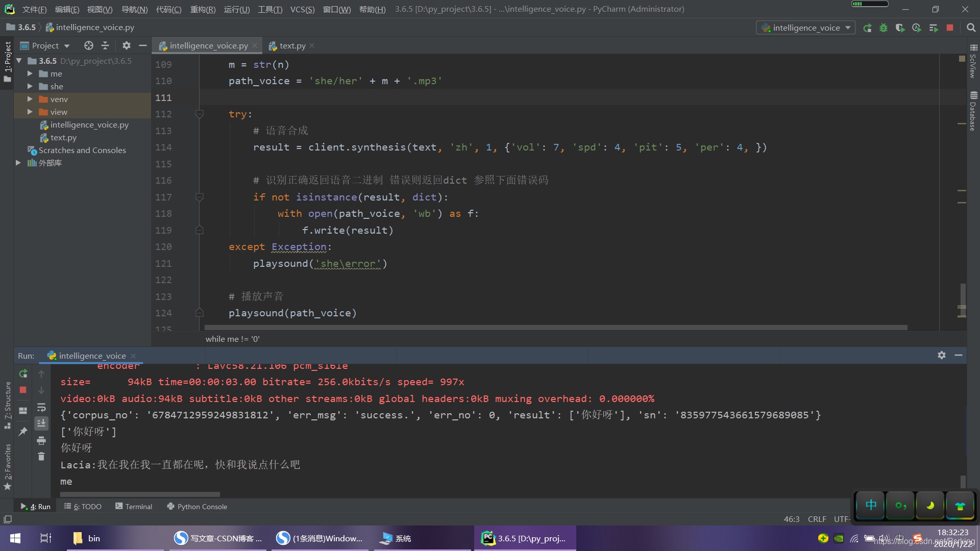980x551 pixels.
Task: Stop the running process from top toolbar
Action: point(950,28)
